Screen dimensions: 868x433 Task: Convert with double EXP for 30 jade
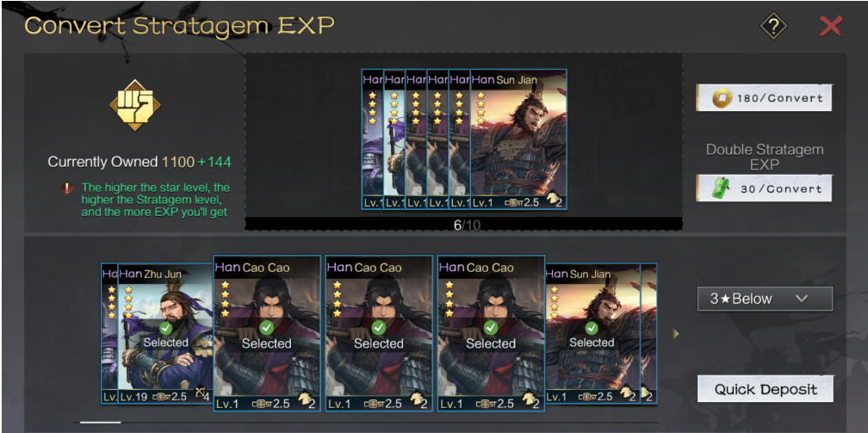click(x=764, y=189)
